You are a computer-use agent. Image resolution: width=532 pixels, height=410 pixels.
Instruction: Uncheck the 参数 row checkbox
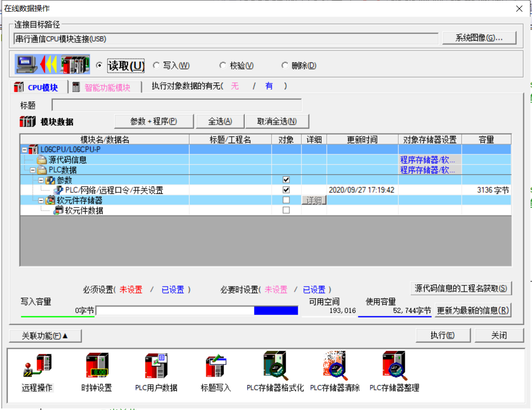coord(286,180)
